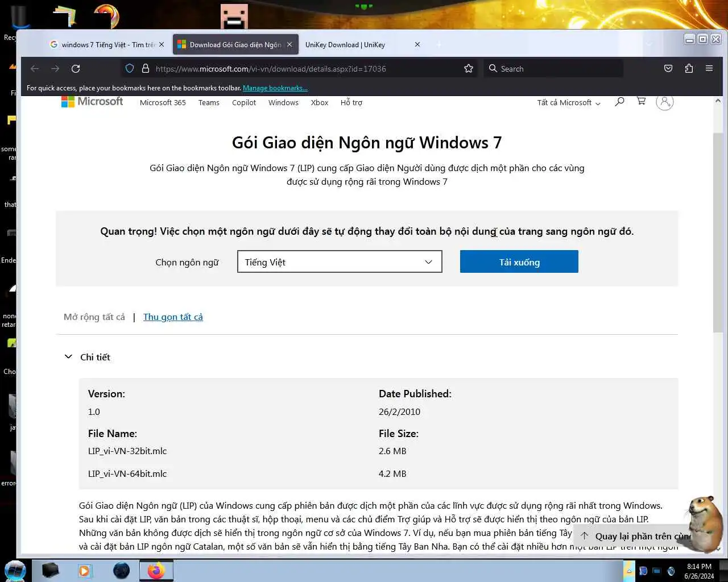Click the version value 1.0
728x582 pixels.
[94, 411]
